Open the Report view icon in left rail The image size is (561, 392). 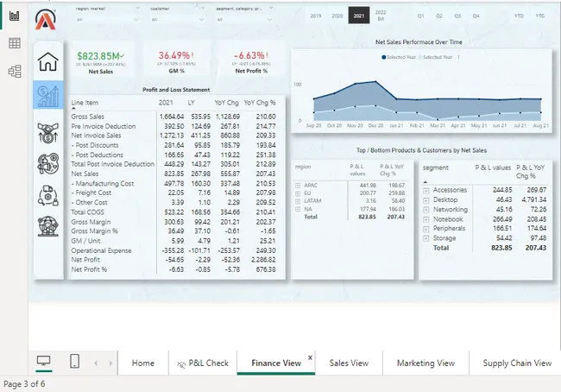(15, 16)
